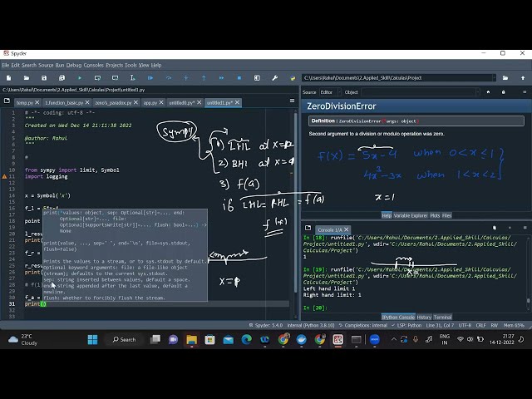Open the File menu

(6, 65)
